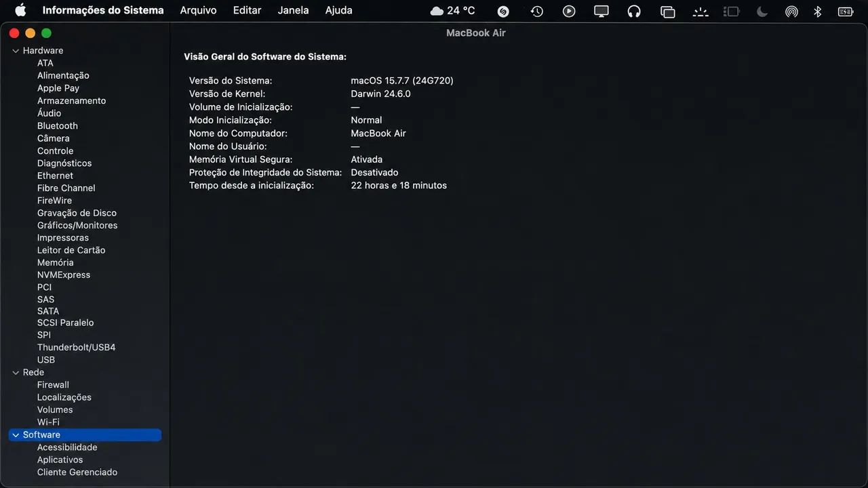Image resolution: width=868 pixels, height=488 pixels.
Task: Open Firewall under Rede
Action: (53, 385)
